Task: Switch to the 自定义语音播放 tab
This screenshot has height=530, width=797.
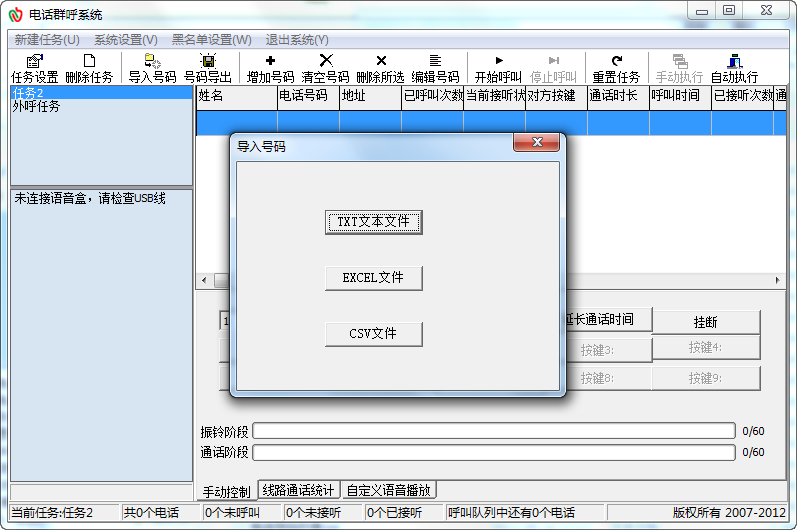Action: click(389, 490)
